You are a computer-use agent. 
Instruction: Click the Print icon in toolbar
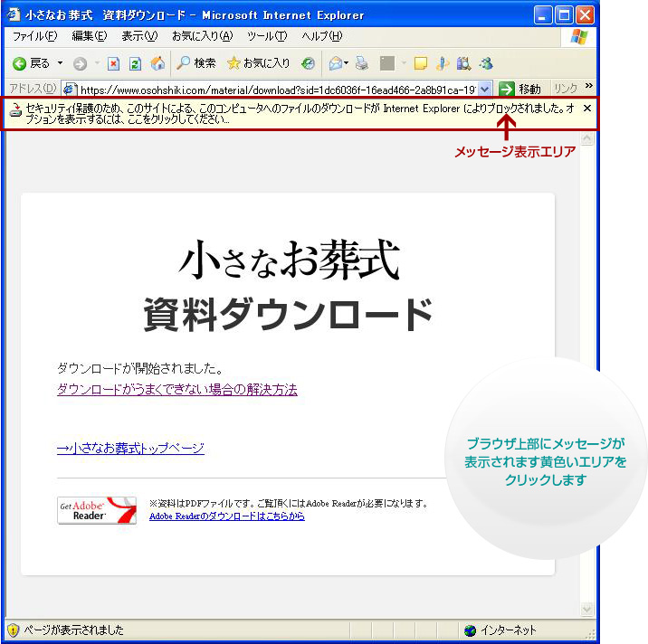pyautogui.click(x=362, y=63)
